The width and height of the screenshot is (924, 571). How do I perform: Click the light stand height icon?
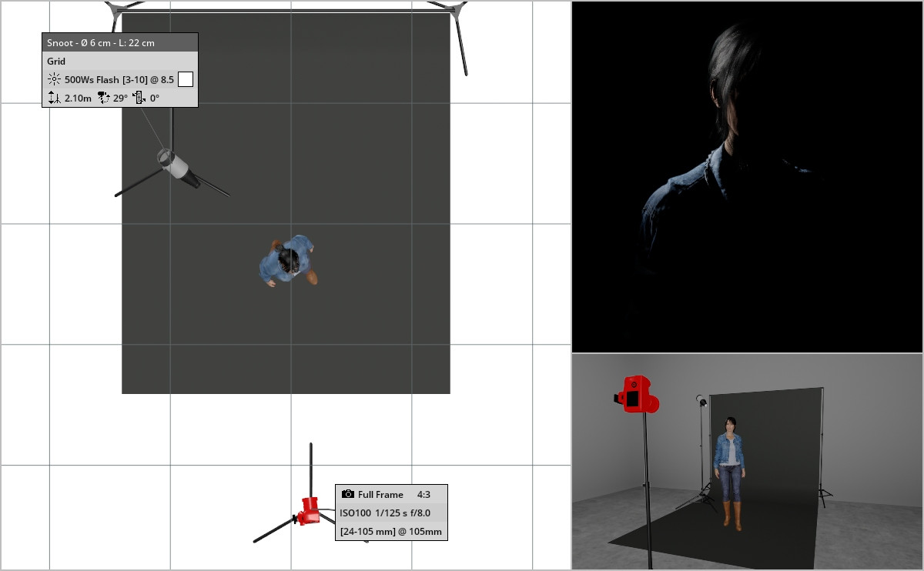point(54,98)
